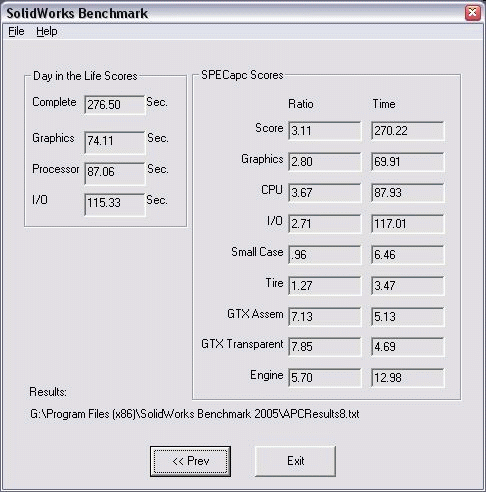The width and height of the screenshot is (486, 492).
Task: Open the File menu
Action: pyautogui.click(x=16, y=31)
